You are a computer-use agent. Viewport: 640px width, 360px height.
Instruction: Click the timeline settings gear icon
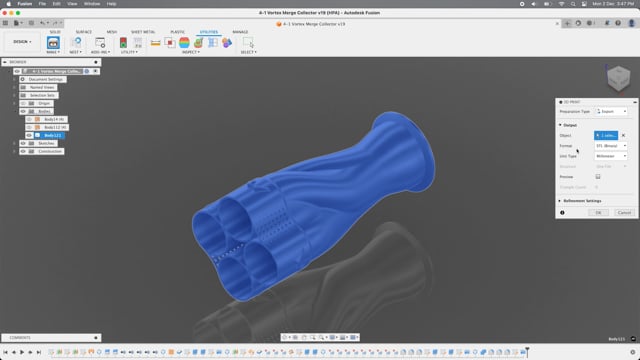pyautogui.click(x=633, y=352)
